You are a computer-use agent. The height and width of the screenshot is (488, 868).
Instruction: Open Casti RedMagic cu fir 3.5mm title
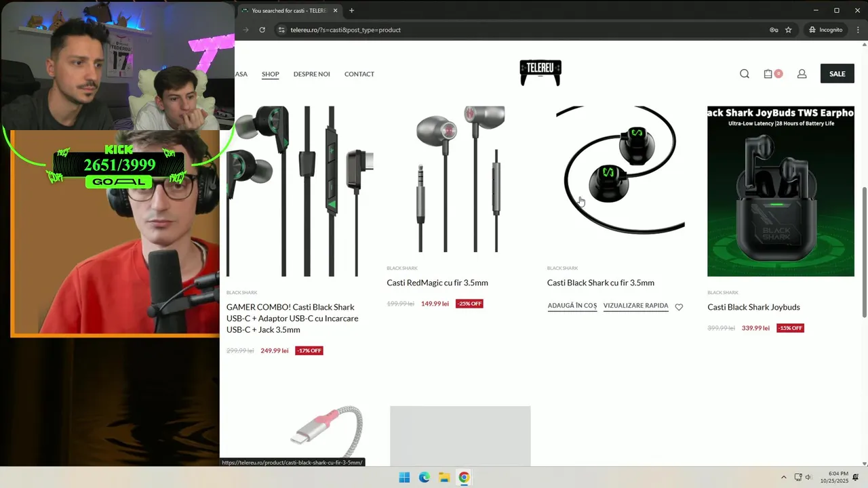437,283
